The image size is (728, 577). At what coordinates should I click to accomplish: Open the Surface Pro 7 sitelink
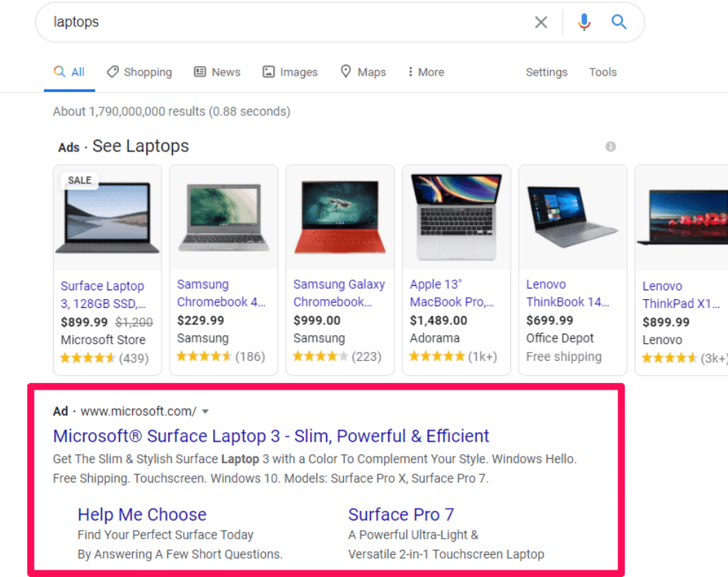pyautogui.click(x=401, y=515)
